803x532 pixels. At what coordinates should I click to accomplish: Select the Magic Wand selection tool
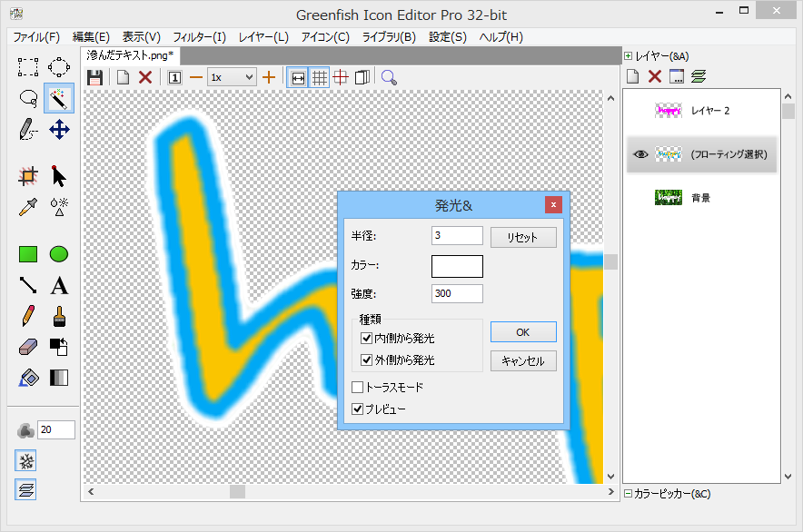(58, 98)
